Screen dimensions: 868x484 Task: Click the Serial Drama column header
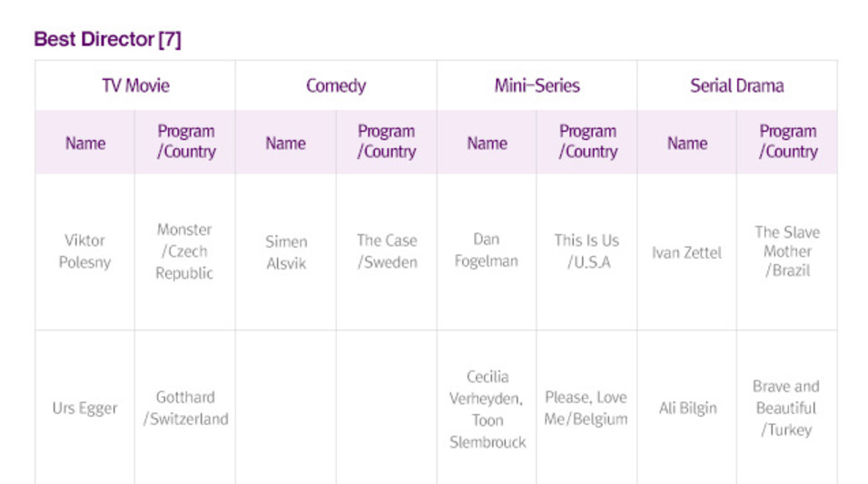point(736,86)
